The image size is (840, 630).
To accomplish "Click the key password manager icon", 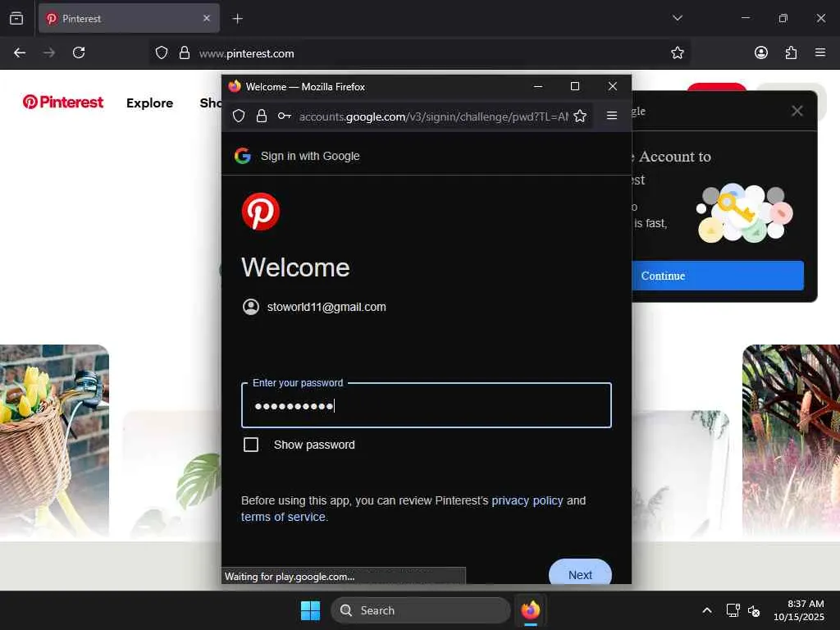I will 285,116.
